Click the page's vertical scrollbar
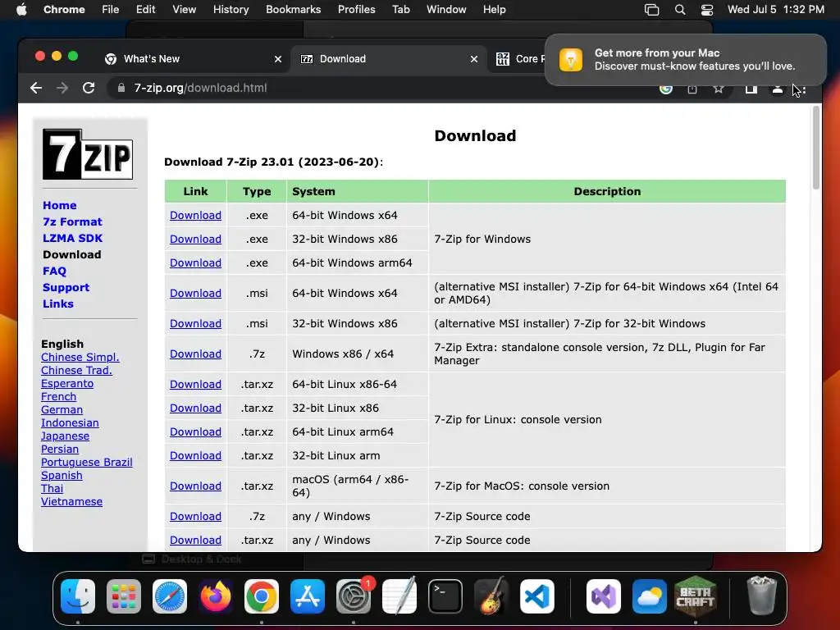 pyautogui.click(x=816, y=148)
